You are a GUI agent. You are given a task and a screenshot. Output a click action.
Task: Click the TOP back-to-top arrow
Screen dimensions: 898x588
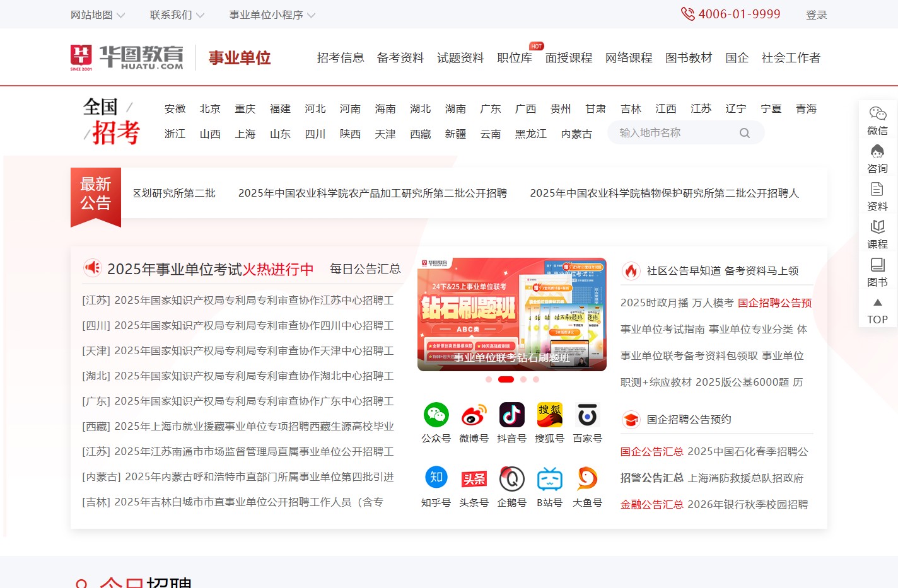(x=877, y=303)
